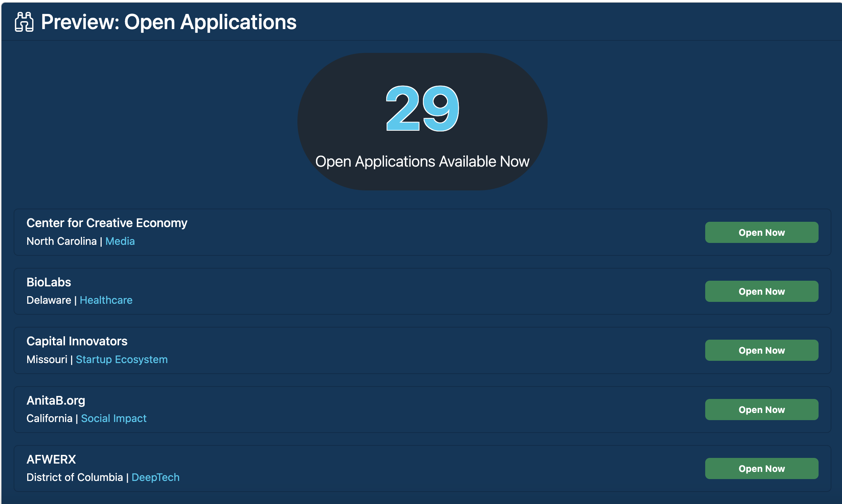Select the Social Impact category link

point(113,418)
